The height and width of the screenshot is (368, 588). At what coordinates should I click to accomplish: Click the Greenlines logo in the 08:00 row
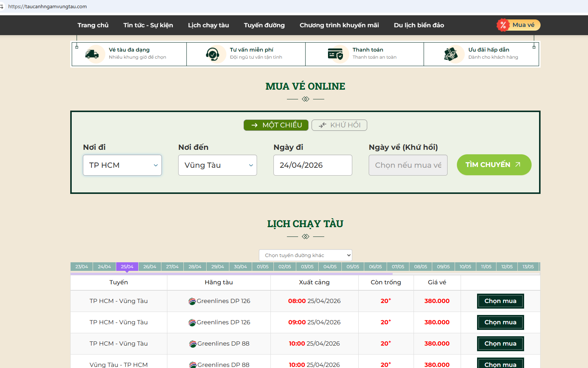pyautogui.click(x=192, y=301)
